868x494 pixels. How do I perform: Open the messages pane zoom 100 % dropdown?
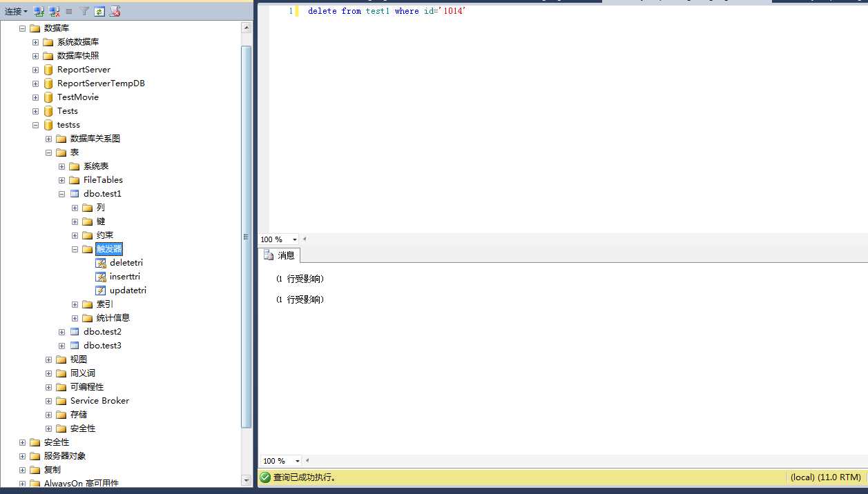(298, 461)
